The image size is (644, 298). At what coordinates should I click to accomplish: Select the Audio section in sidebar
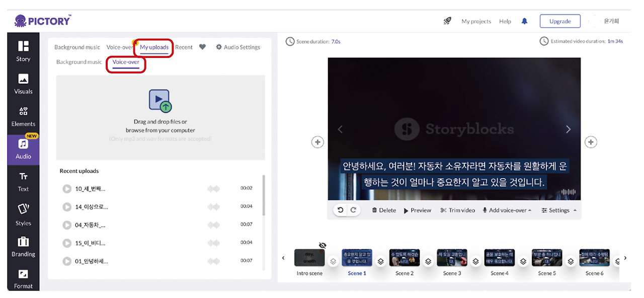click(23, 149)
